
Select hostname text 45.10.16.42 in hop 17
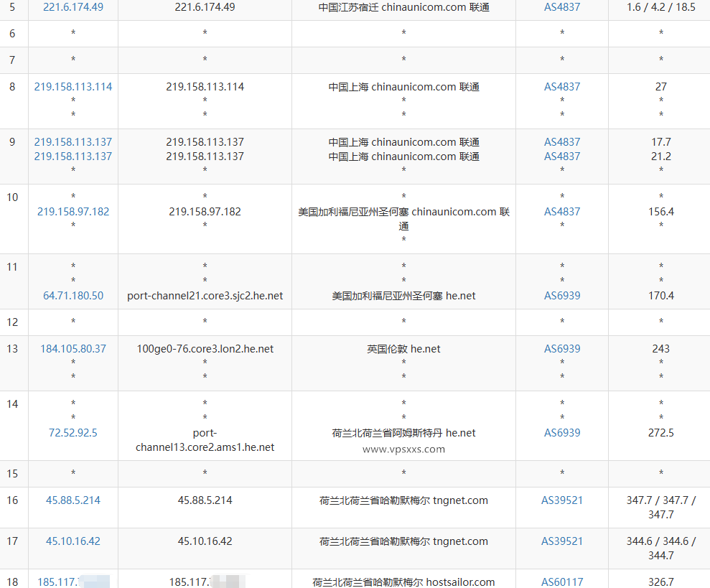205,541
